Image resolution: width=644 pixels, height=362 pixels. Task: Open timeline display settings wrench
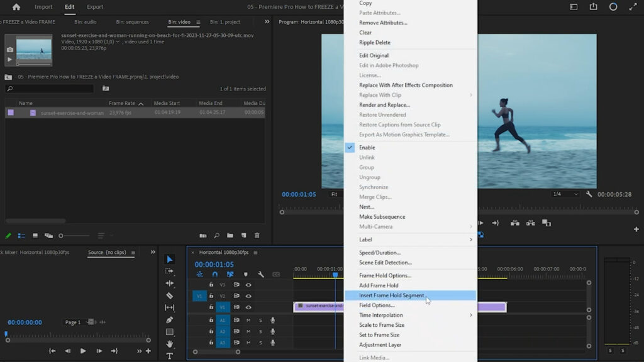[x=261, y=274]
